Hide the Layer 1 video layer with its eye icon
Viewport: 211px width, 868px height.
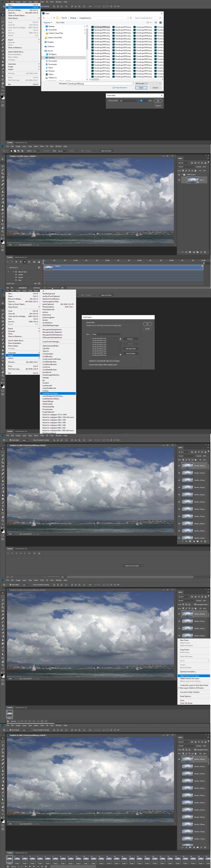[179, 180]
